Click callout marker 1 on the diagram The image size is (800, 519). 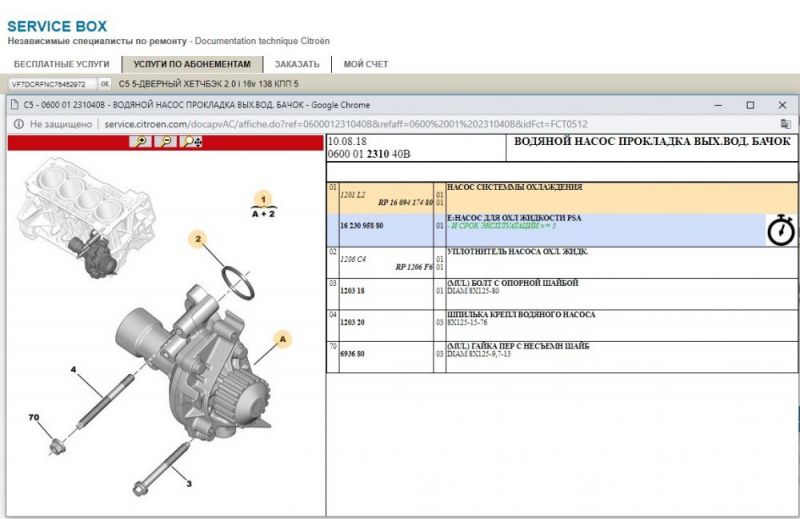pos(263,198)
